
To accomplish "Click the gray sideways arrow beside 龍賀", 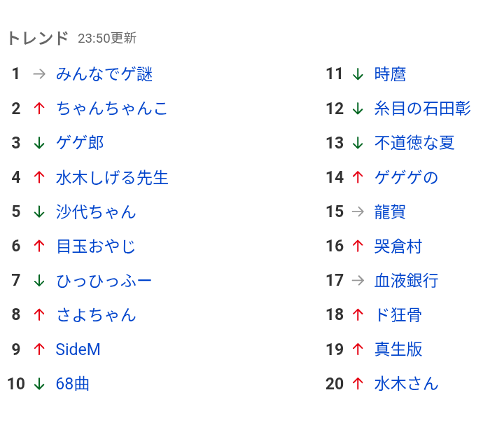I will point(358,211).
